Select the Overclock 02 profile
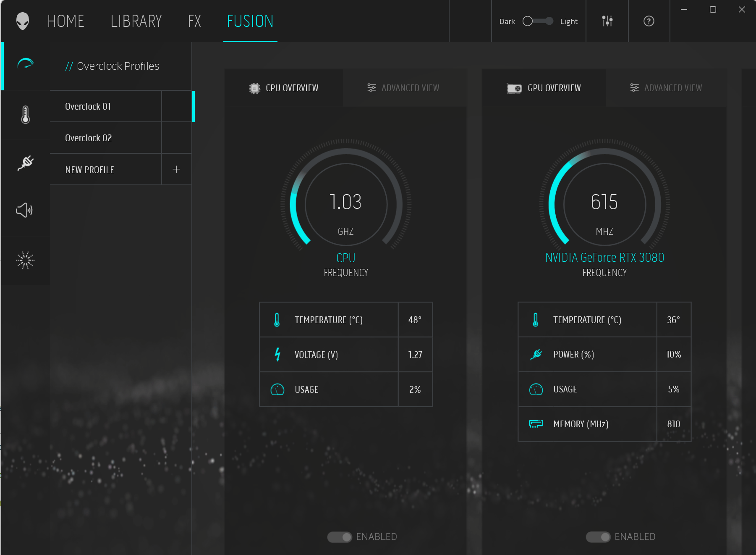 point(89,138)
